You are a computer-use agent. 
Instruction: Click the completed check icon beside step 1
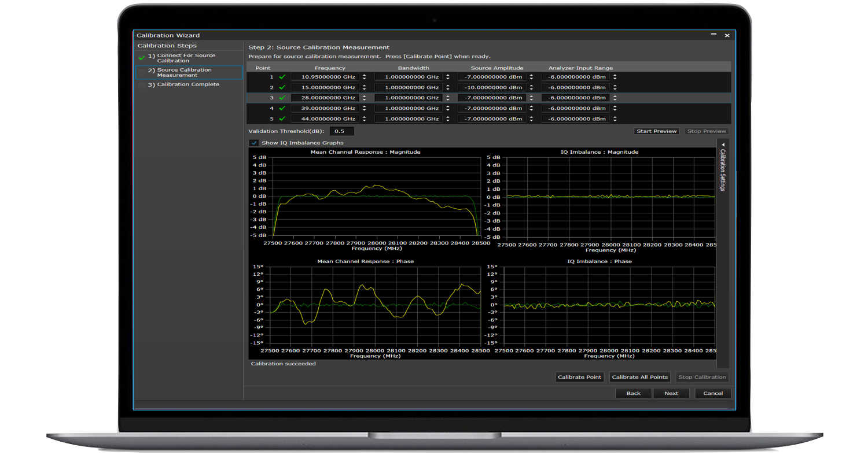click(x=142, y=58)
